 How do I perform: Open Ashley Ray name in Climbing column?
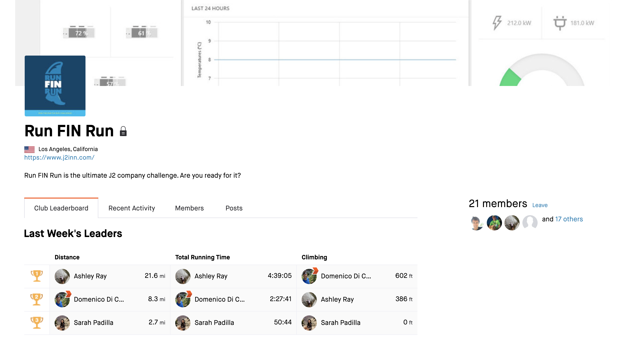pyautogui.click(x=337, y=299)
